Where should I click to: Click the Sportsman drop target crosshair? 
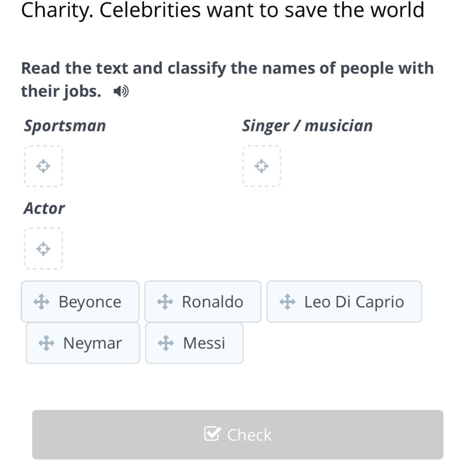[x=43, y=166]
